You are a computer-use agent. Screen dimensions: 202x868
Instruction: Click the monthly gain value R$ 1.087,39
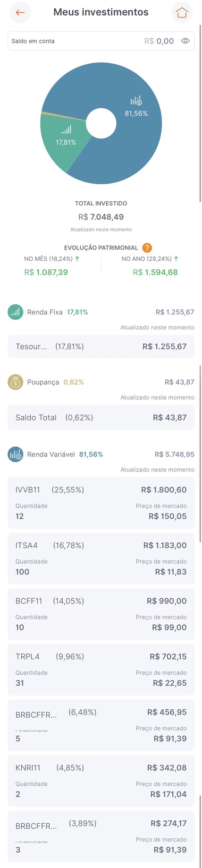[x=46, y=272]
